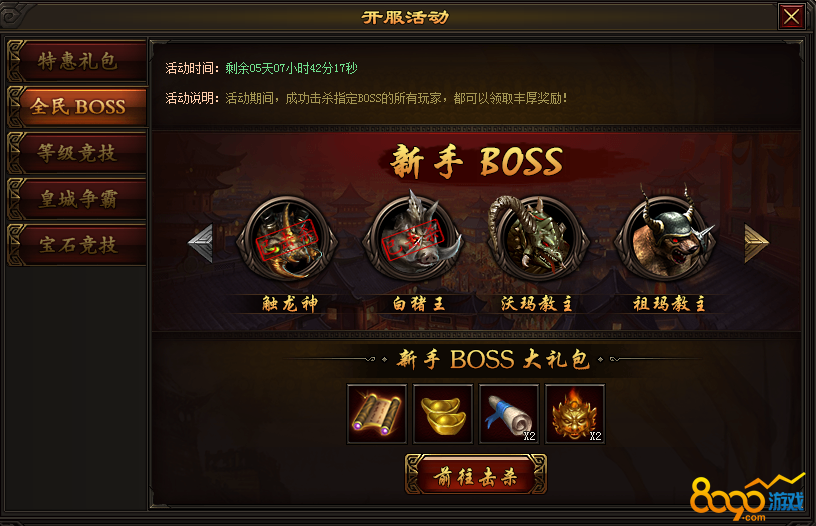
Task: Open the 特惠礼包 tab
Action: pyautogui.click(x=77, y=61)
